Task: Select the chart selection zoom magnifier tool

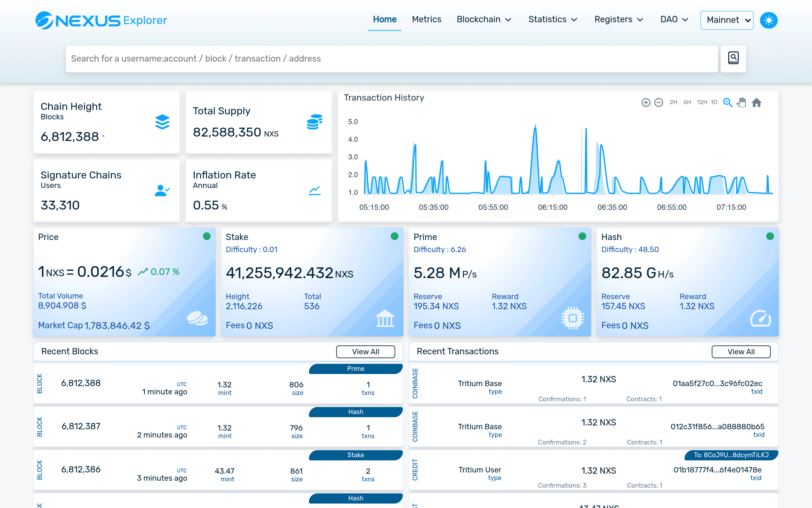Action: [727, 102]
